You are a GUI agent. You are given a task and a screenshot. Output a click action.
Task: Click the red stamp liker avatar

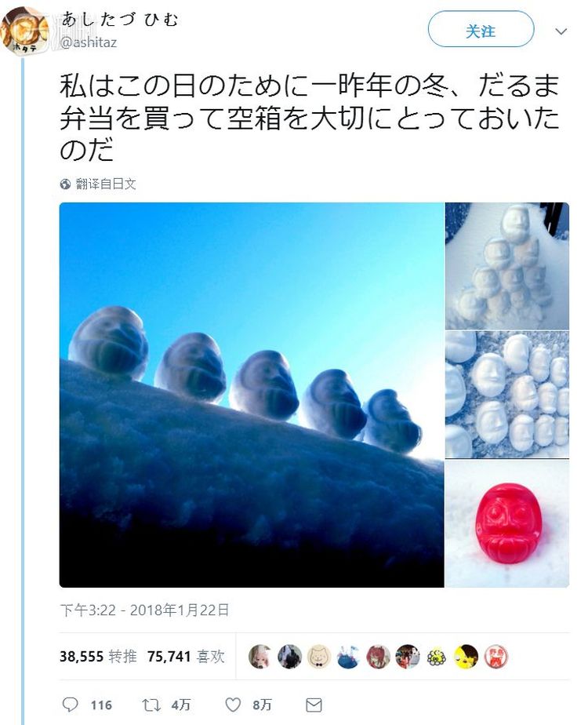(495, 656)
